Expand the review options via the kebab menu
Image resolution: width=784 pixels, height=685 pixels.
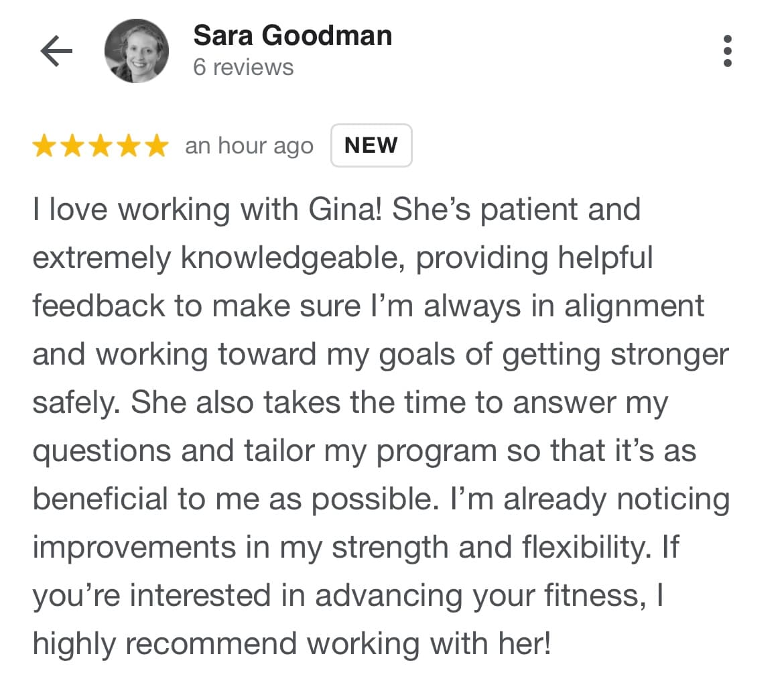(728, 52)
